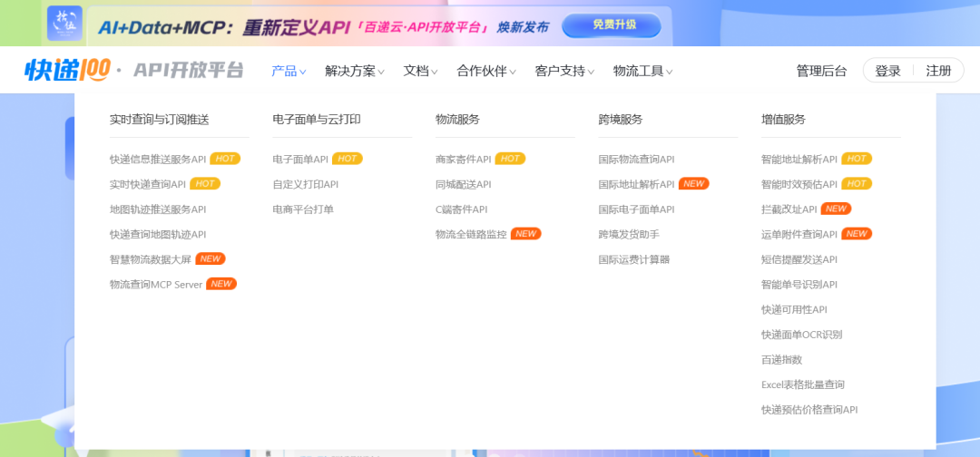The height and width of the screenshot is (457, 980).
Task: Open 智能地址解析API
Action: [799, 160]
